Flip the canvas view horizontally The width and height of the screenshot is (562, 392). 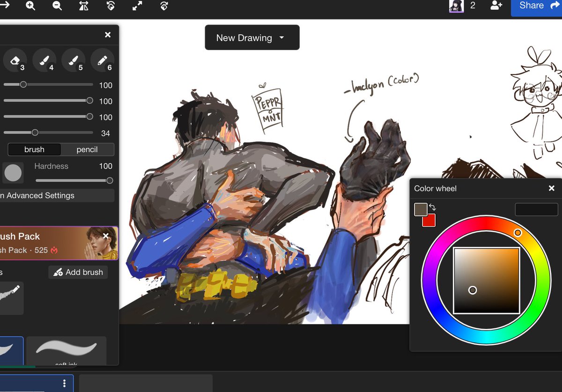pos(84,6)
